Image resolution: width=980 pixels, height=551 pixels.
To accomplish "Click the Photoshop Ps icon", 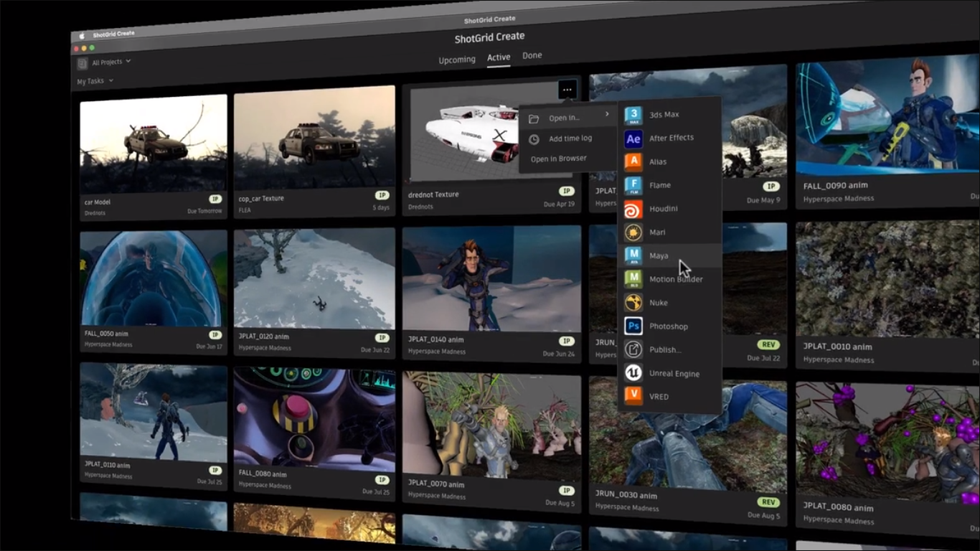I will (633, 326).
